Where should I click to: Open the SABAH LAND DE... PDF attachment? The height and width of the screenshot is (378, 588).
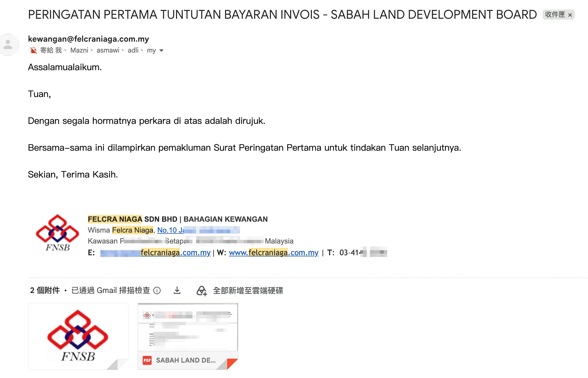(x=188, y=336)
